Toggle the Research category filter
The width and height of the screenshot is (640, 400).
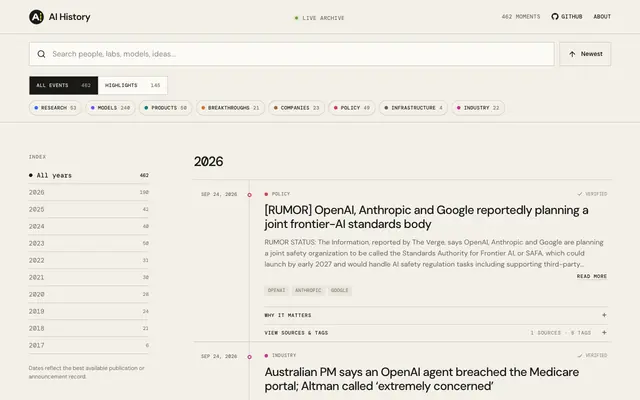pyautogui.click(x=55, y=108)
